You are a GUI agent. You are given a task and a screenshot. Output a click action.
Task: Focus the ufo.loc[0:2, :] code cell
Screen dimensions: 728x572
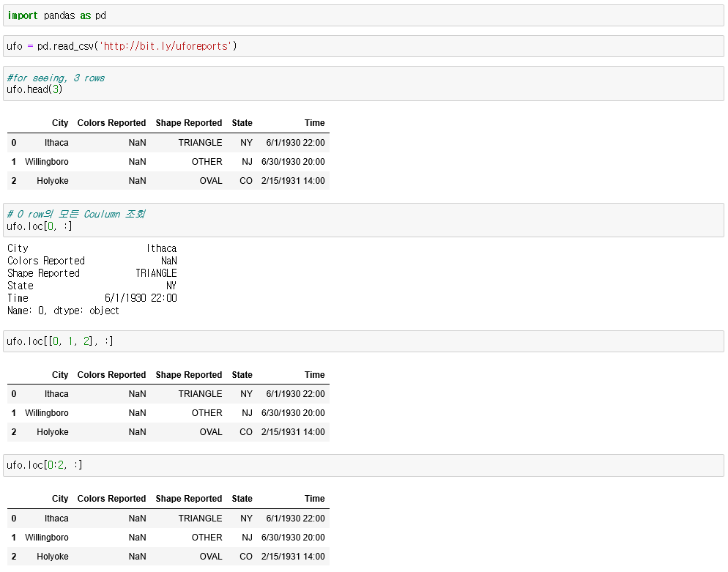point(363,465)
